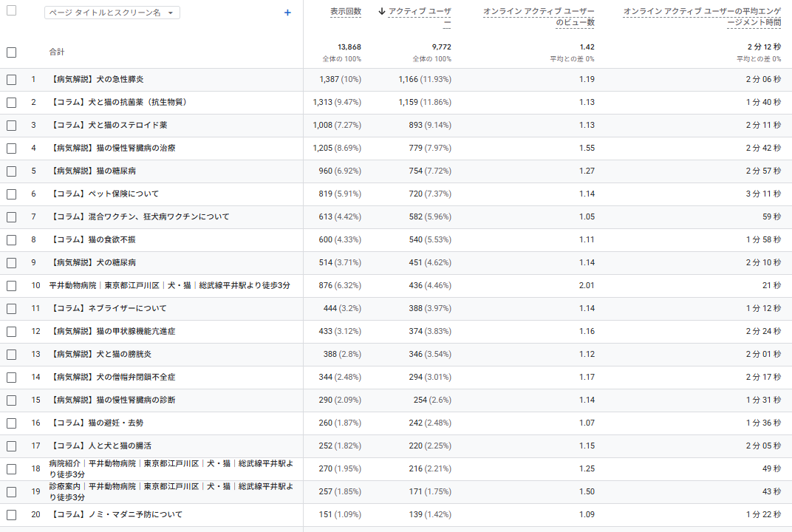Click the アクティブ ユーザー column header
This screenshot has width=792, height=532.
coord(419,16)
